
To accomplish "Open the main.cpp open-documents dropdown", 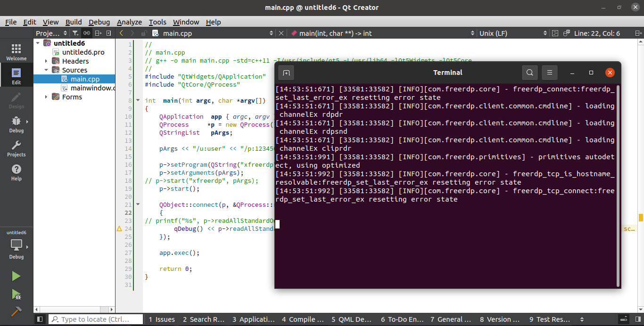I will click(213, 33).
